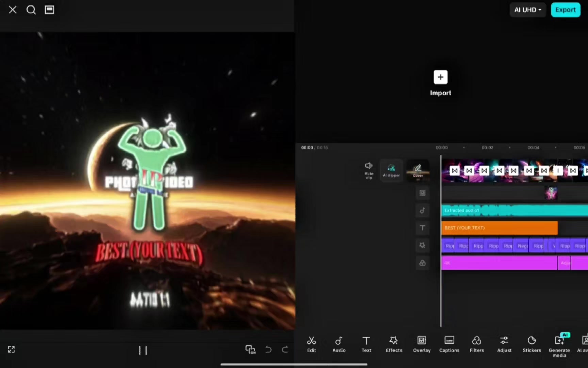Select the filters track icon
This screenshot has width=588, height=368.
pos(422,263)
